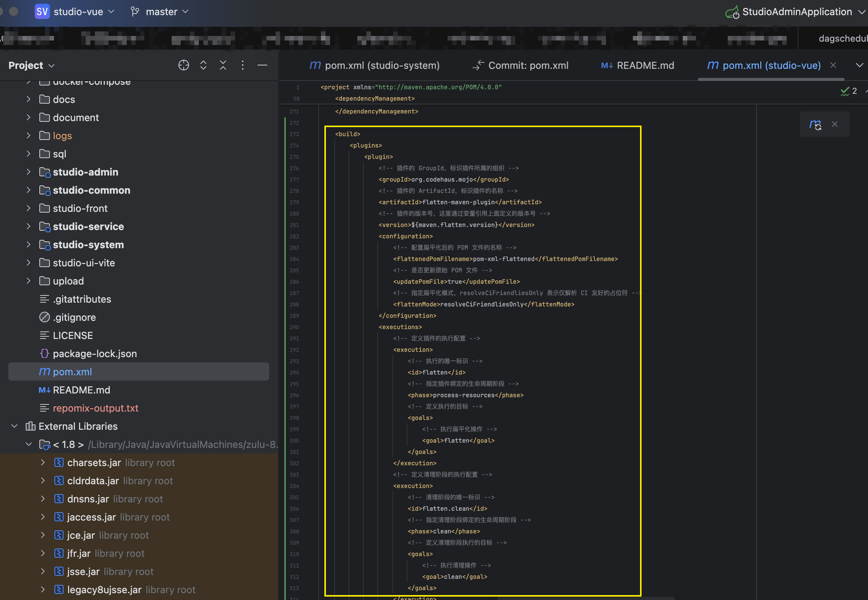This screenshot has height=600, width=868.
Task: Select the studio-ui-vite folder
Action: [x=84, y=263]
